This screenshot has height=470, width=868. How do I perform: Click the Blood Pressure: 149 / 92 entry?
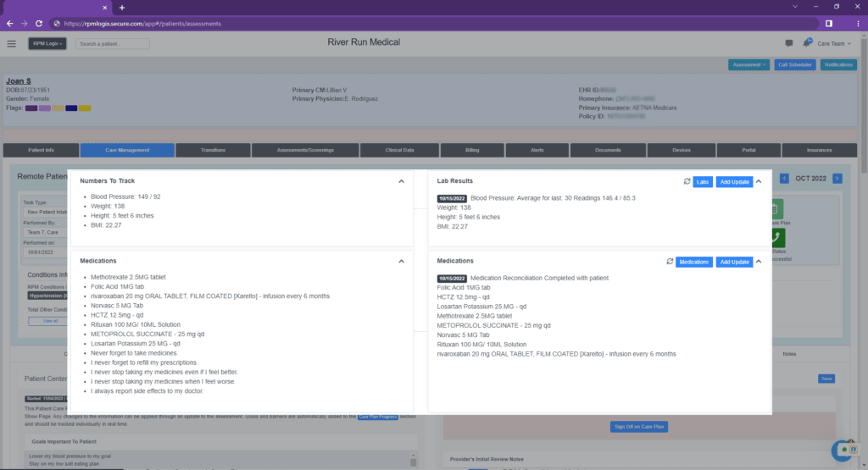click(125, 196)
